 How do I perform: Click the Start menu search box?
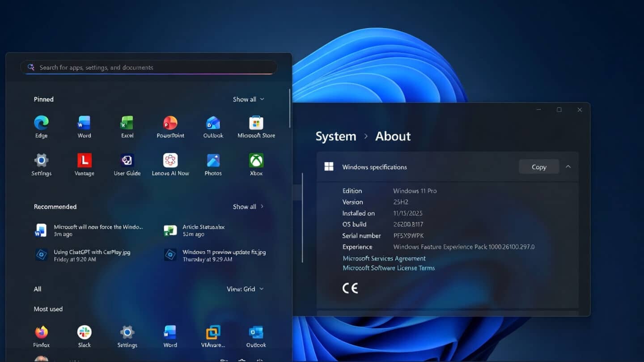[149, 67]
